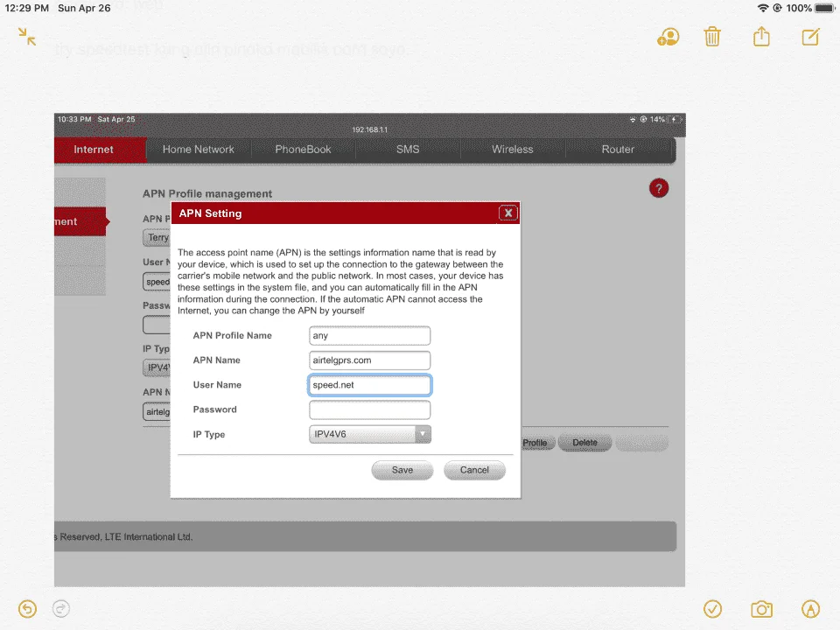Focus the APN Profile Name field

pos(369,336)
